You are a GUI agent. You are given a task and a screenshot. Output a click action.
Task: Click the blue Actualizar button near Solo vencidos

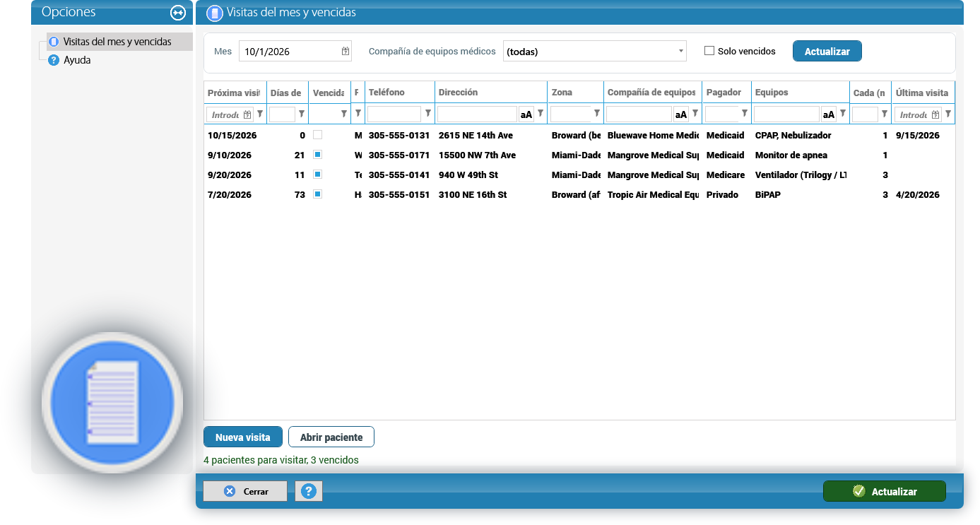pyautogui.click(x=827, y=51)
